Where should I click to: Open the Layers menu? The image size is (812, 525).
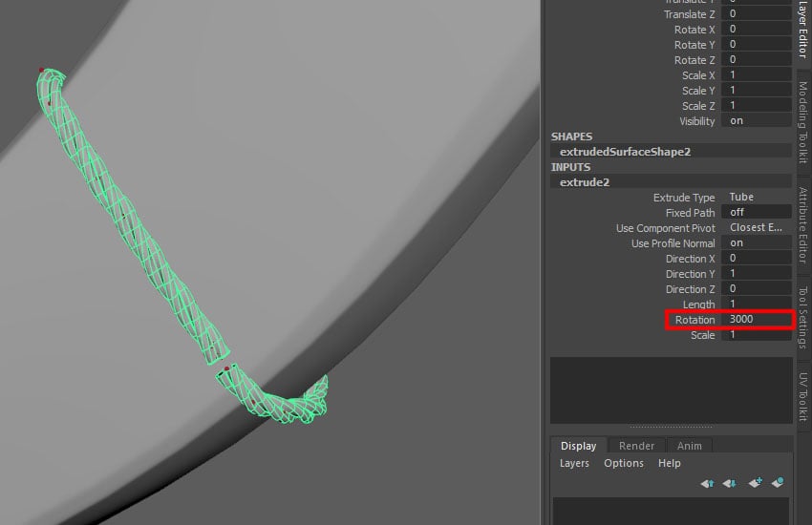tap(574, 464)
